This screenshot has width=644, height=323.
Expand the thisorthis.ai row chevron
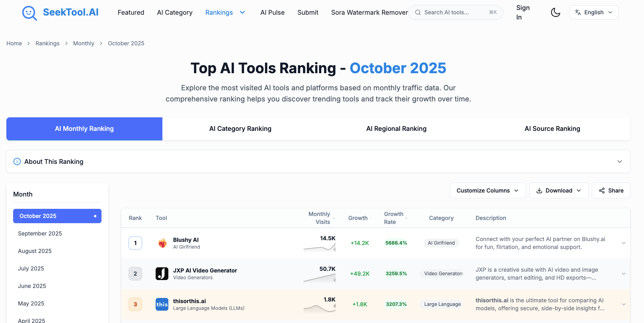(624, 304)
